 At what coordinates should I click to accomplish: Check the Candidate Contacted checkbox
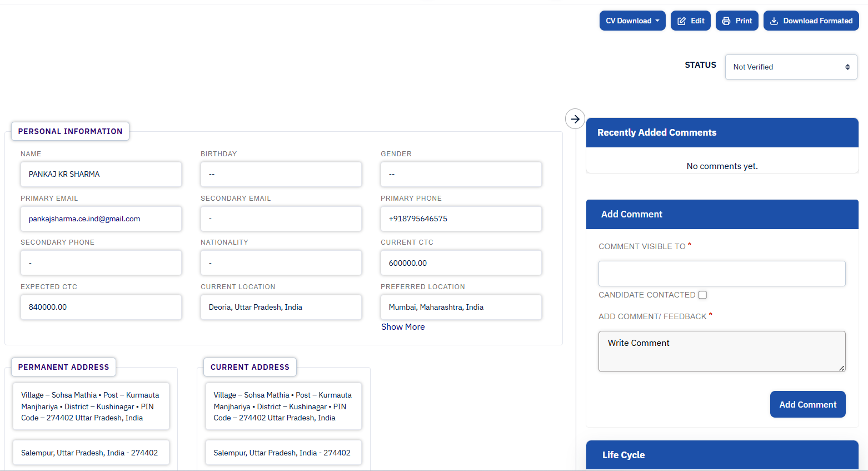click(702, 295)
